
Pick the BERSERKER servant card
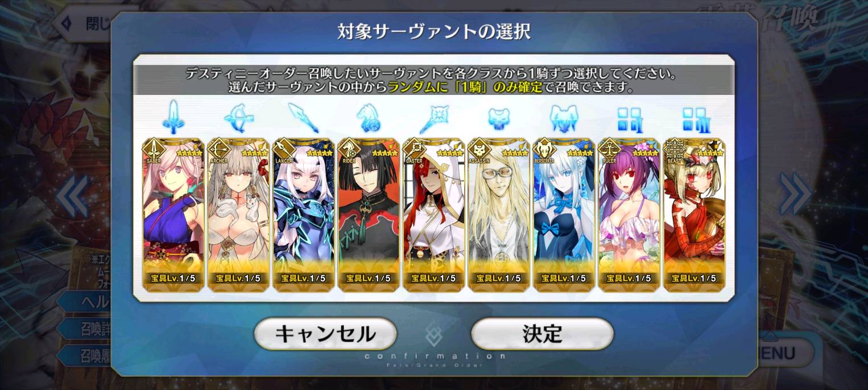click(564, 215)
